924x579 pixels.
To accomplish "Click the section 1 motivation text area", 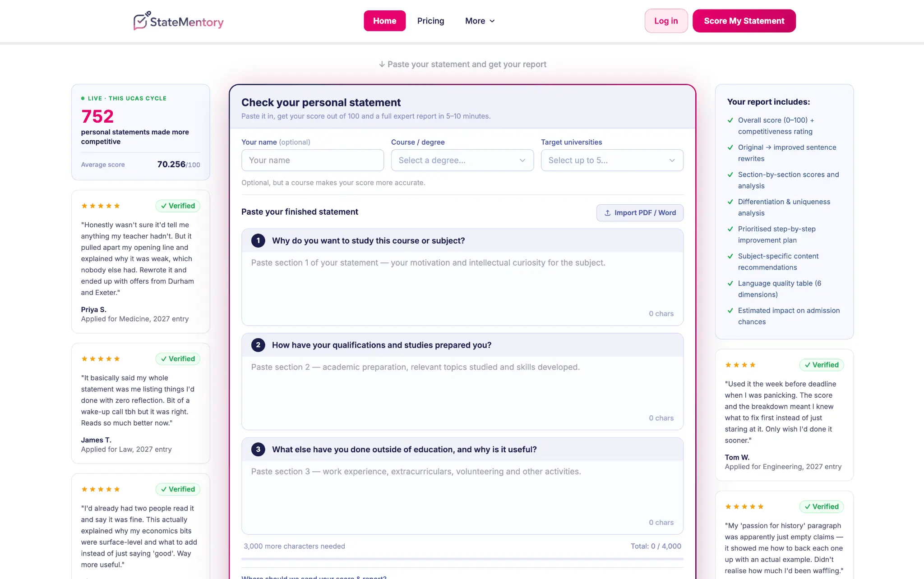I will tap(462, 288).
